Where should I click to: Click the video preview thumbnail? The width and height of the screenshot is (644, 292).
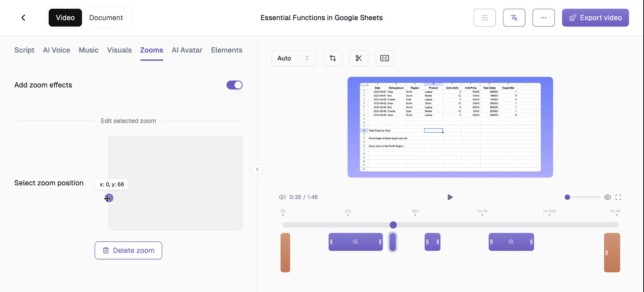tap(450, 127)
